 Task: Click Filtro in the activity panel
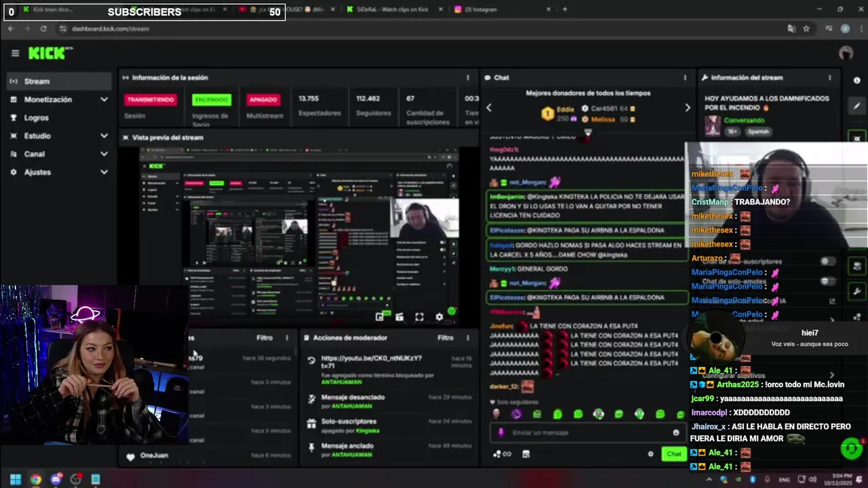264,338
